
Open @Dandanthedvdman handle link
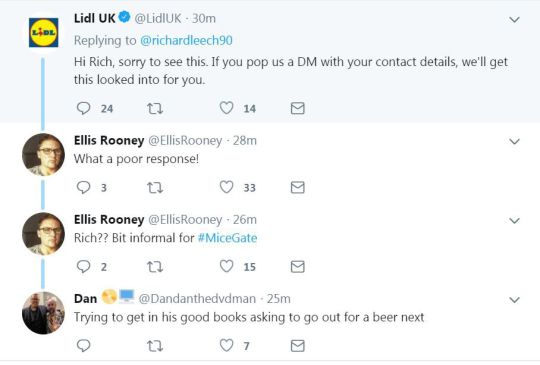coord(197,299)
